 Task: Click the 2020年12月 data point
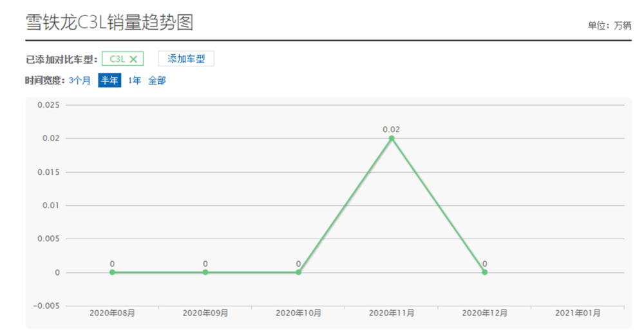coord(485,272)
